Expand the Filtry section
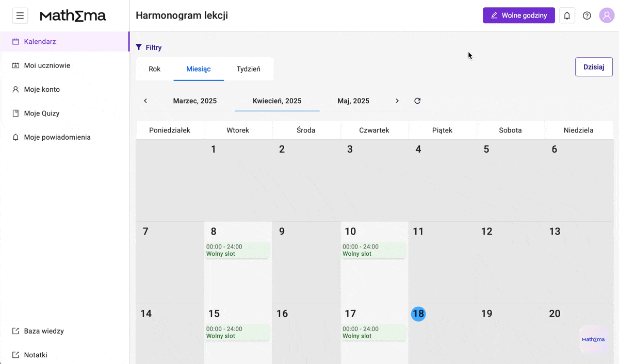 [149, 47]
